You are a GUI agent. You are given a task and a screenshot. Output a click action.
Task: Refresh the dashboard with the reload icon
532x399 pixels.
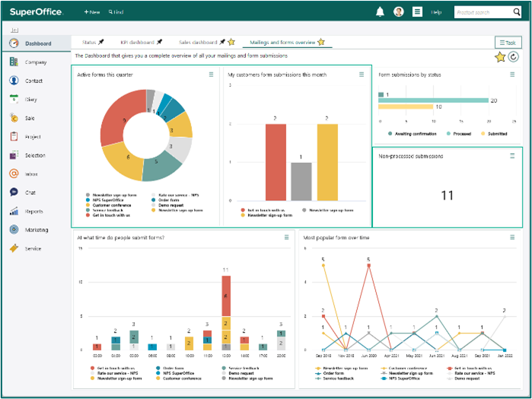click(513, 56)
